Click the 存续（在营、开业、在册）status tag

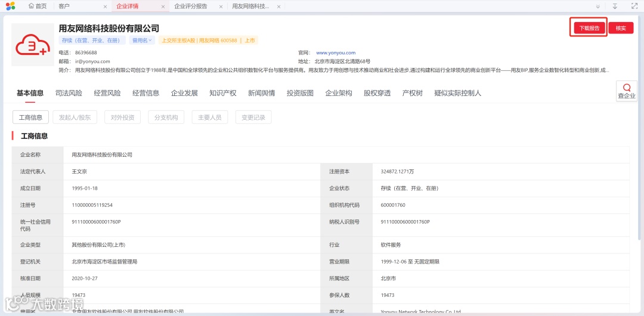point(92,41)
